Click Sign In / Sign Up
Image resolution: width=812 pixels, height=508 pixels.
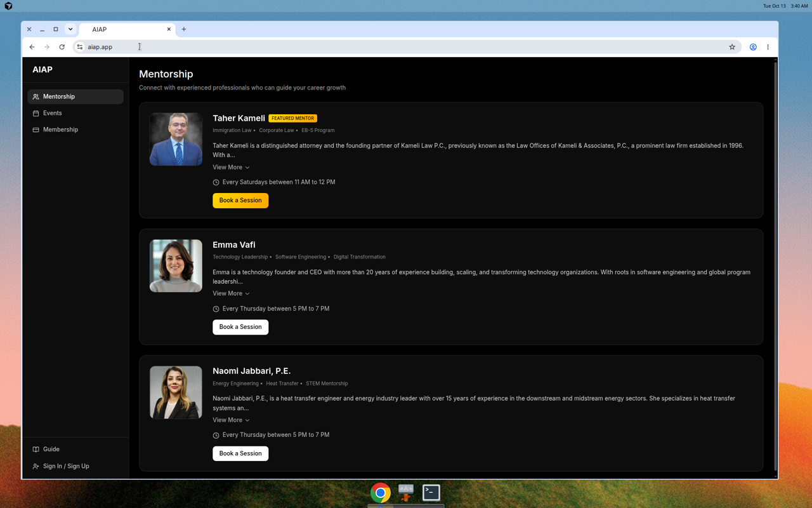[x=75, y=466]
